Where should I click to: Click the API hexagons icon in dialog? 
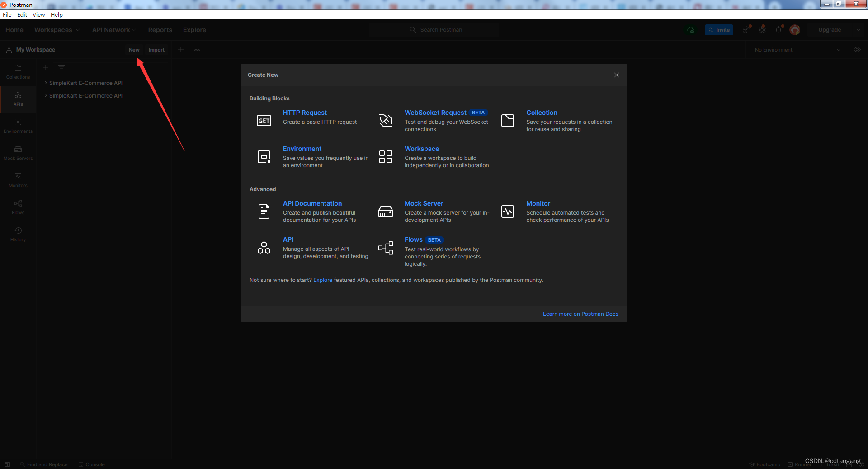click(264, 248)
